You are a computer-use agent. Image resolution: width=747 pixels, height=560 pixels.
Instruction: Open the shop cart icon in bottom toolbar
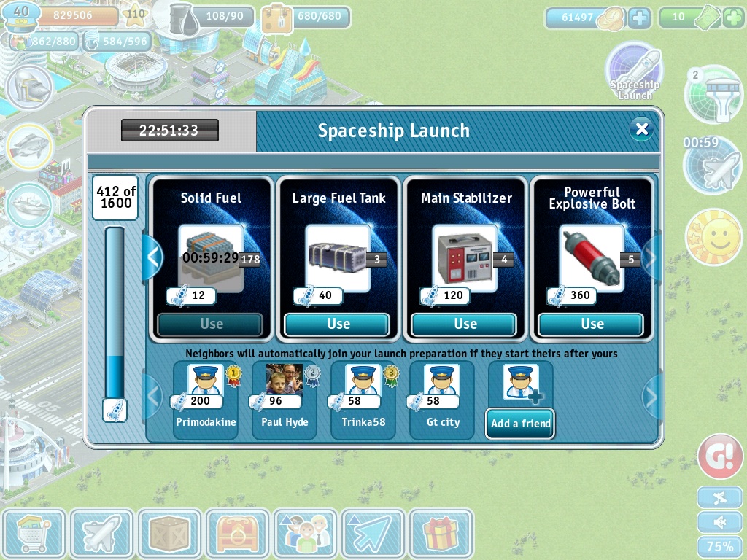(x=34, y=534)
